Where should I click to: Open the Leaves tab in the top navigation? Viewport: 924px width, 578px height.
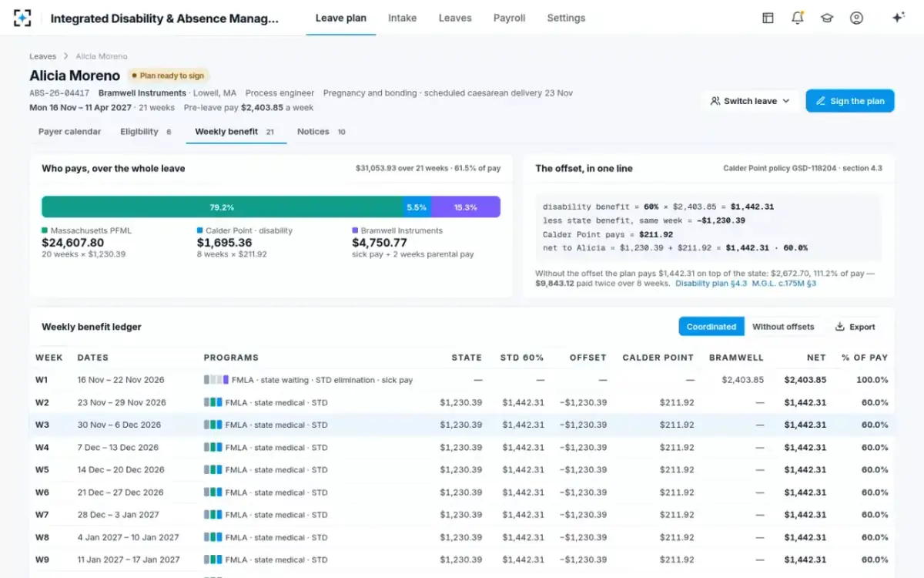455,18
